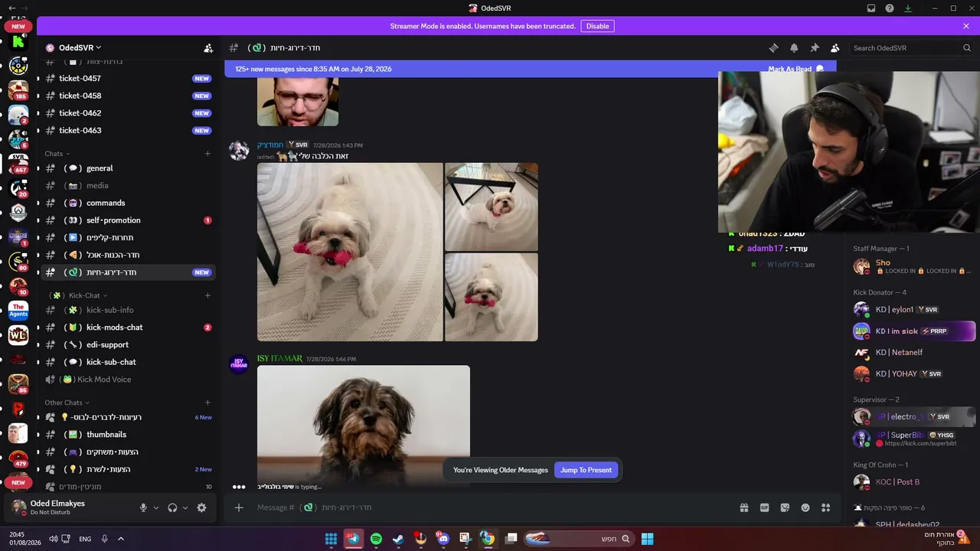Open member KD | eylon1 profile
The image size is (980, 551).
coord(914,309)
